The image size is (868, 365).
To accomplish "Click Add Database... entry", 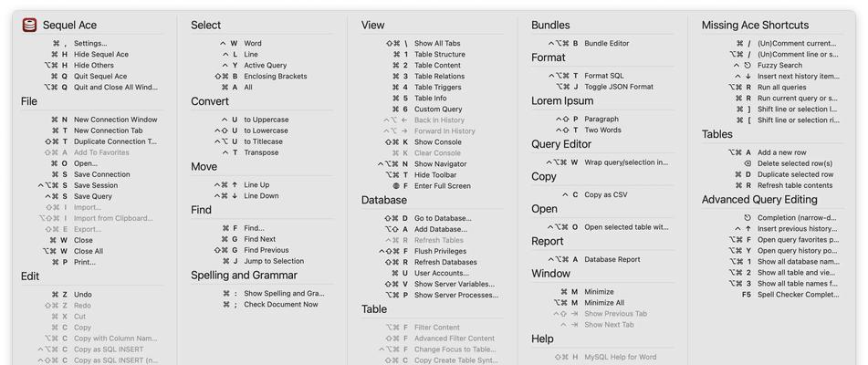I will click(x=441, y=229).
